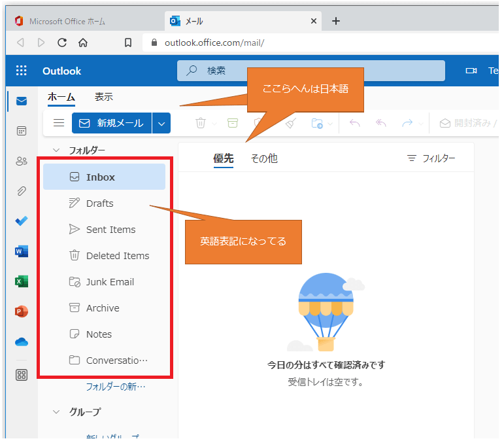This screenshot has width=504, height=441.
Task: Open the Files paperclip icon in sidebar
Action: 22,191
